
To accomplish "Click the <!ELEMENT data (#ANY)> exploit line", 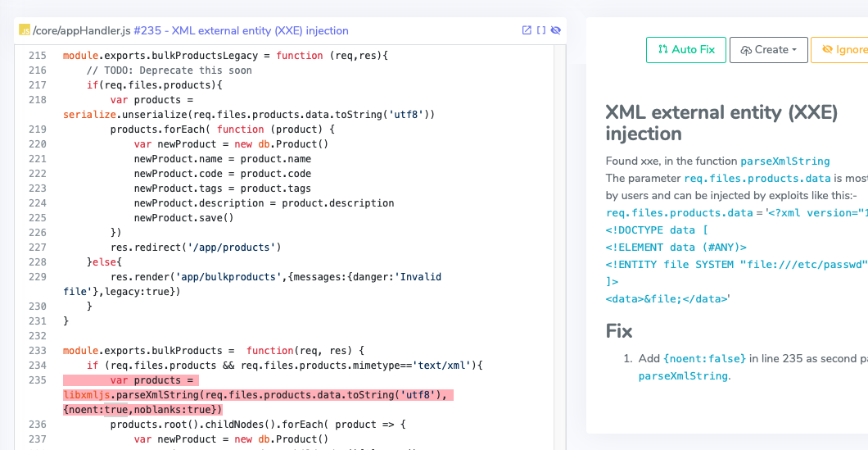I will click(x=676, y=248).
